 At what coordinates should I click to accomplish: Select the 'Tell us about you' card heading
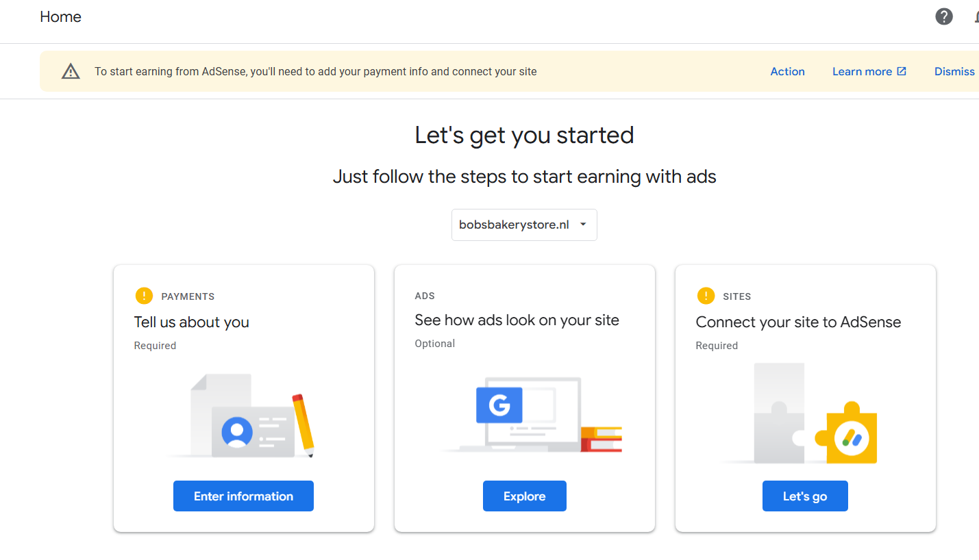[192, 322]
